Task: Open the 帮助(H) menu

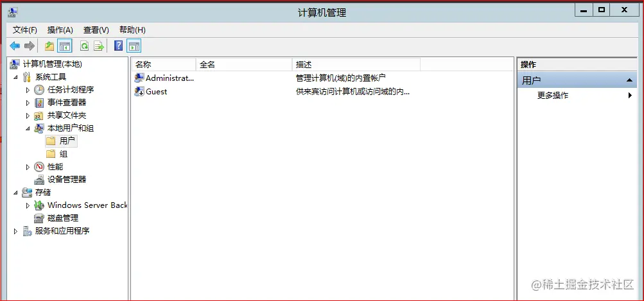Action: click(132, 30)
